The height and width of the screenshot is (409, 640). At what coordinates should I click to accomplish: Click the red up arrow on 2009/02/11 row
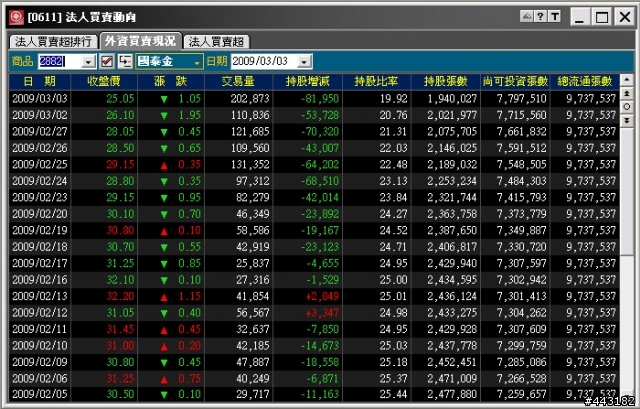[164, 330]
